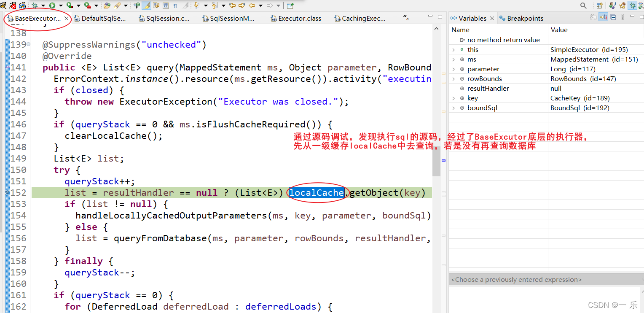Toggle the editor breadcrumb
644x313 pixels.
(x=137, y=5)
